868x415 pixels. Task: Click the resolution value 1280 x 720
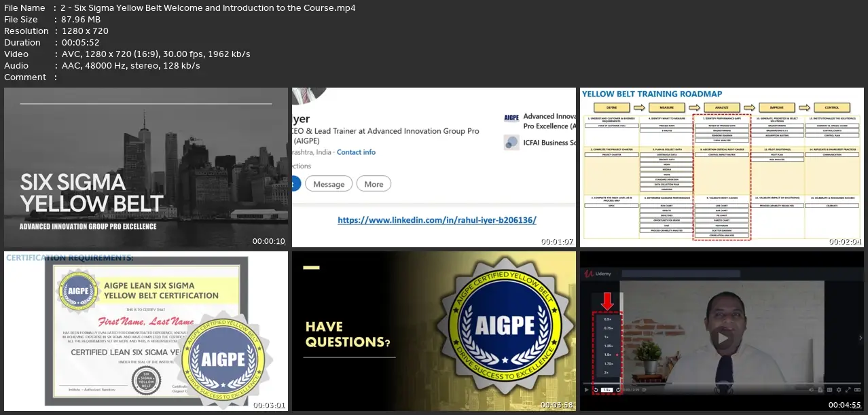click(x=85, y=31)
